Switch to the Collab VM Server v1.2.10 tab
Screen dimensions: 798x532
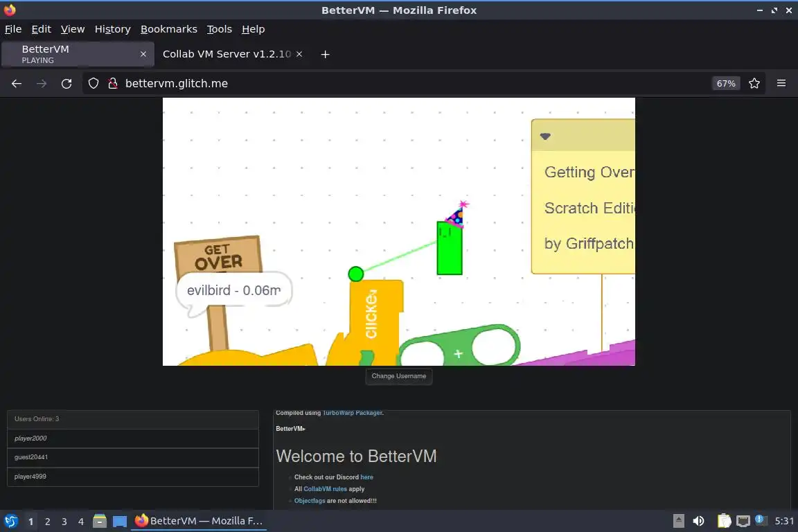(227, 54)
